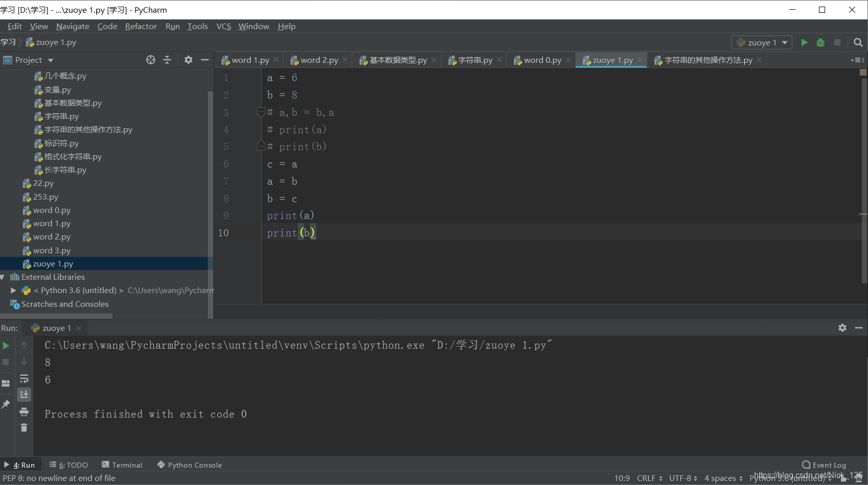Switch to 基本数据类型.py editor tab
868x485 pixels.
point(397,60)
